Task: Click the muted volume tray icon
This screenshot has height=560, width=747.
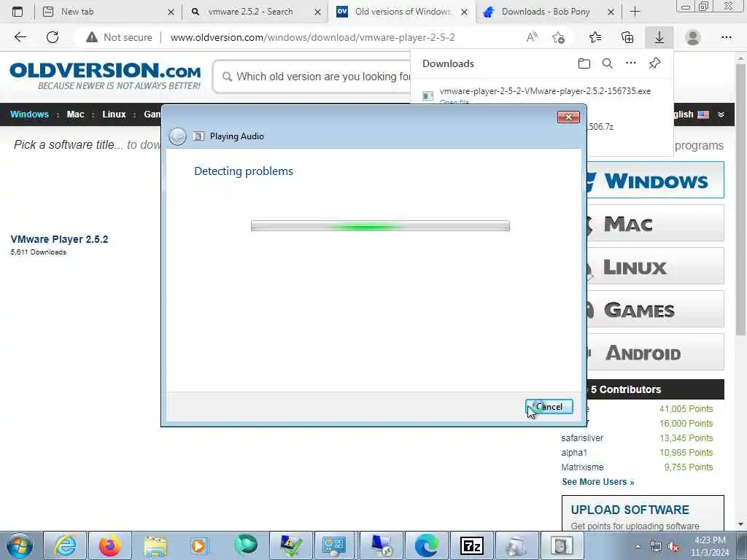Action: coord(673,546)
